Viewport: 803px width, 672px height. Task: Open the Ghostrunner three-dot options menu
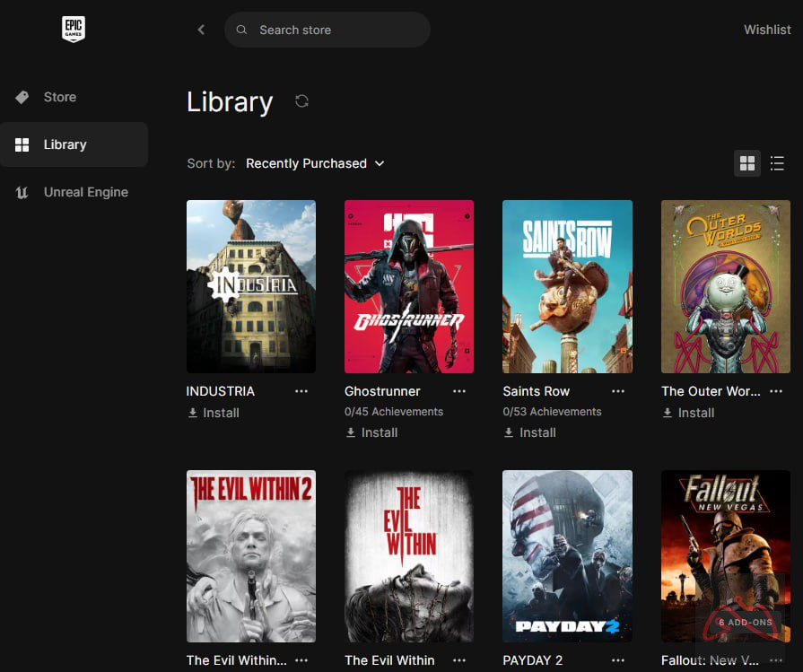pyautogui.click(x=459, y=391)
